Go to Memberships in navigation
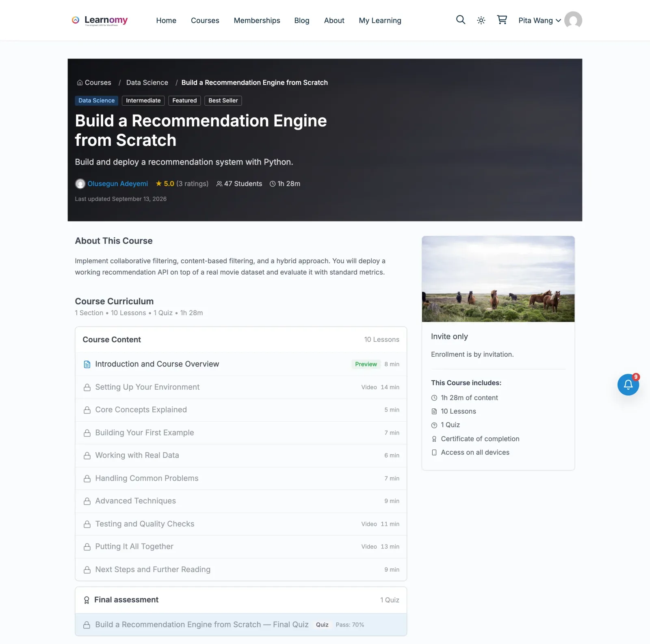The height and width of the screenshot is (644, 650). coord(257,20)
